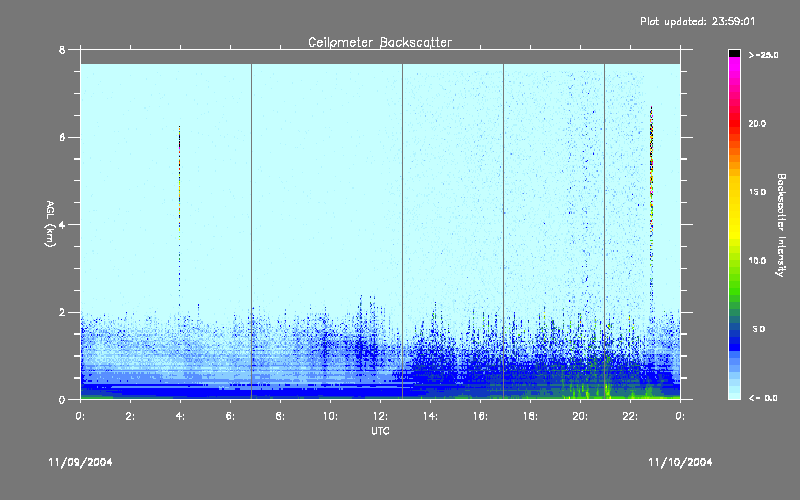This screenshot has height=500, width=800.
Task: Click the "Ceilometer Backscatter" plot title
Action: point(380,42)
